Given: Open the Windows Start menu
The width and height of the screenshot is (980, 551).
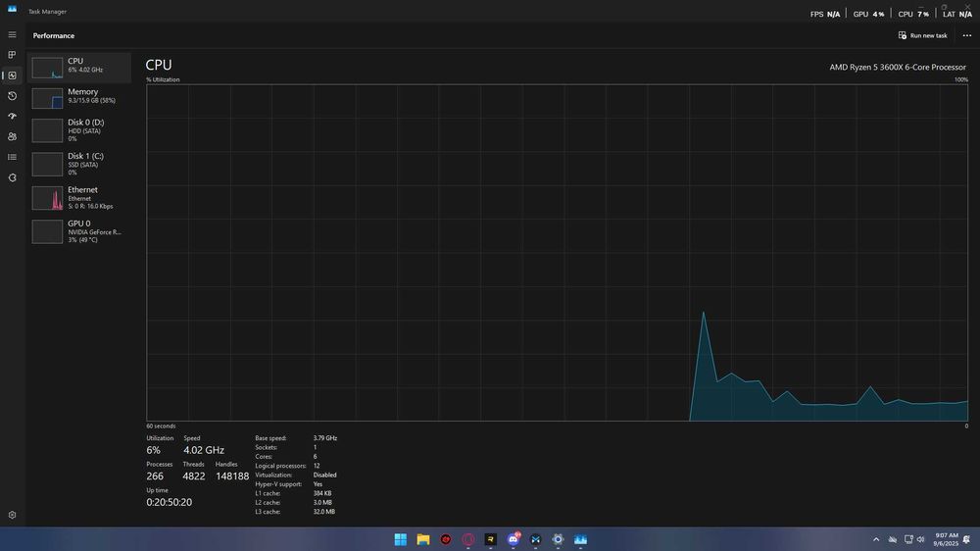Looking at the screenshot, I should [401, 539].
